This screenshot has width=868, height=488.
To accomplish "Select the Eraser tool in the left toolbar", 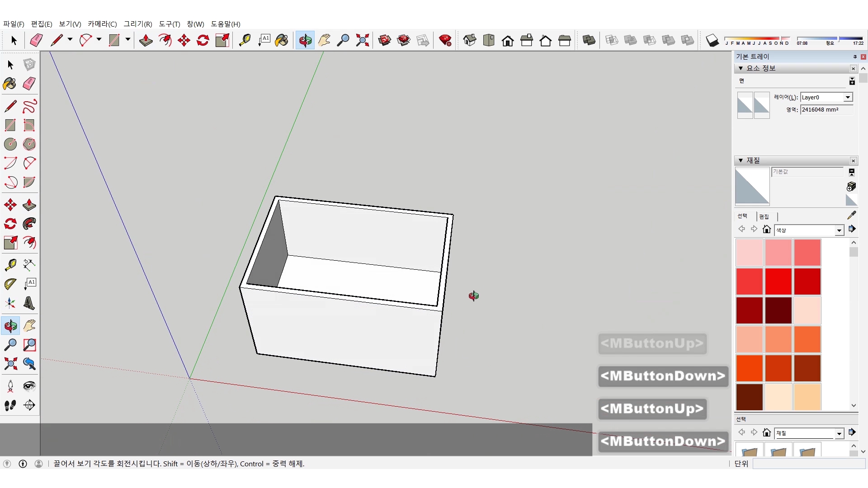I will coord(29,84).
